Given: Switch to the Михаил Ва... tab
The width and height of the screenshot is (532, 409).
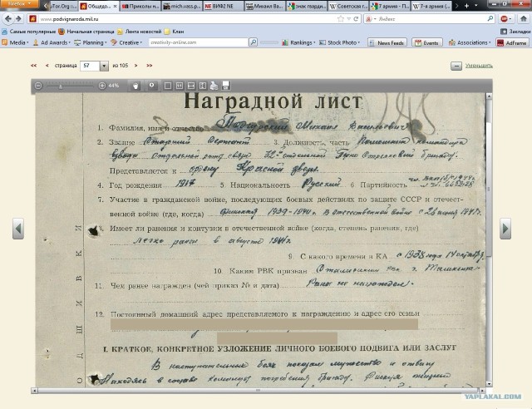Looking at the screenshot, I should tap(264, 6).
